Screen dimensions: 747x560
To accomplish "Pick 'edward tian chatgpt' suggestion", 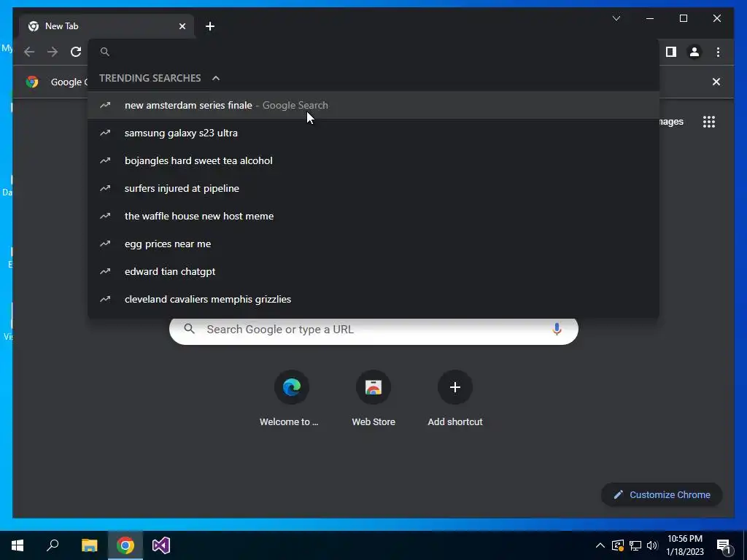I will point(373,271).
